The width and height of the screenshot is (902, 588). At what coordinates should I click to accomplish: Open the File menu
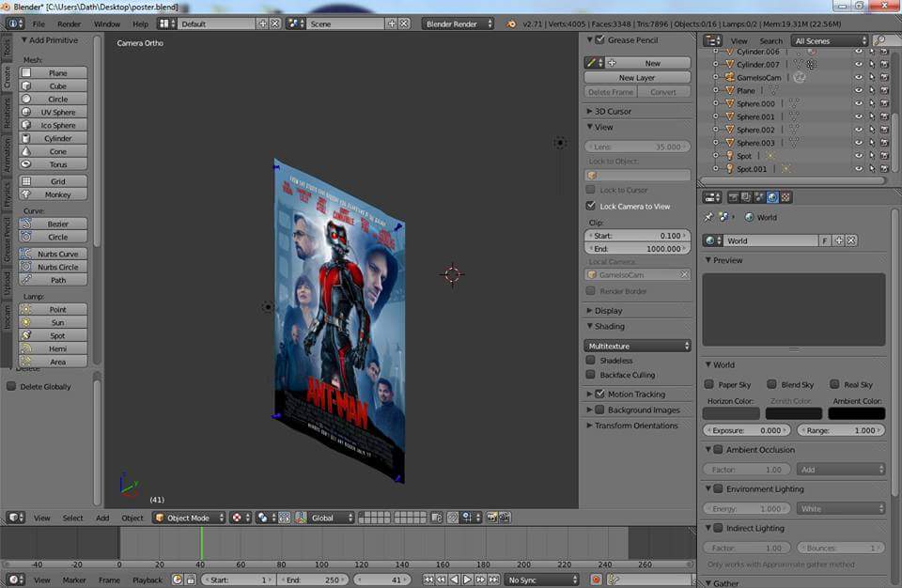[x=39, y=24]
